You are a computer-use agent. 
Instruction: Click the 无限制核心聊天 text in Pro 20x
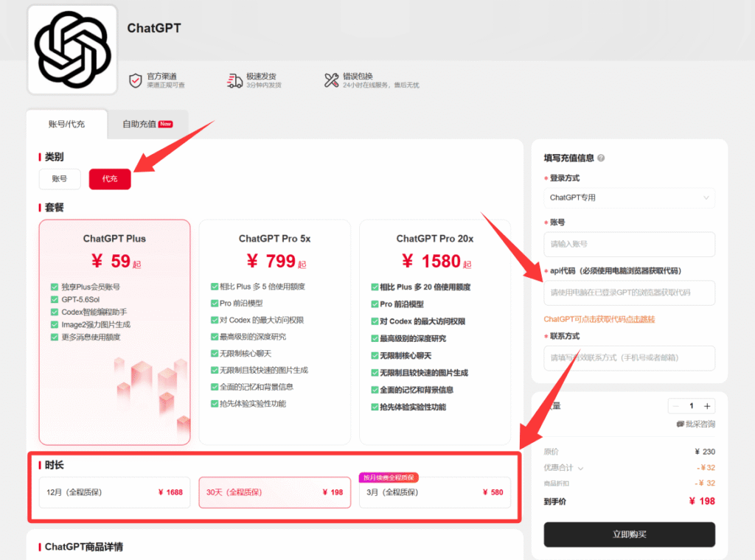point(406,356)
